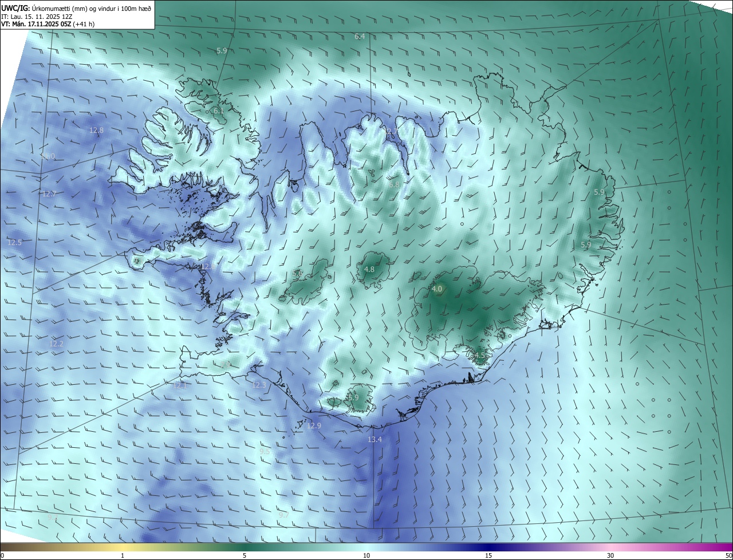Click the 9.5 value label

coord(265,452)
